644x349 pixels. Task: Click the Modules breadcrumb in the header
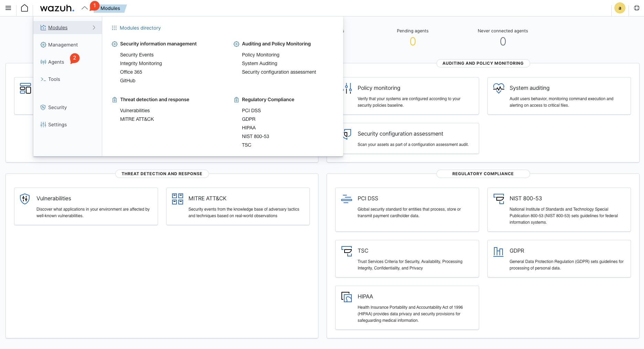(x=110, y=8)
